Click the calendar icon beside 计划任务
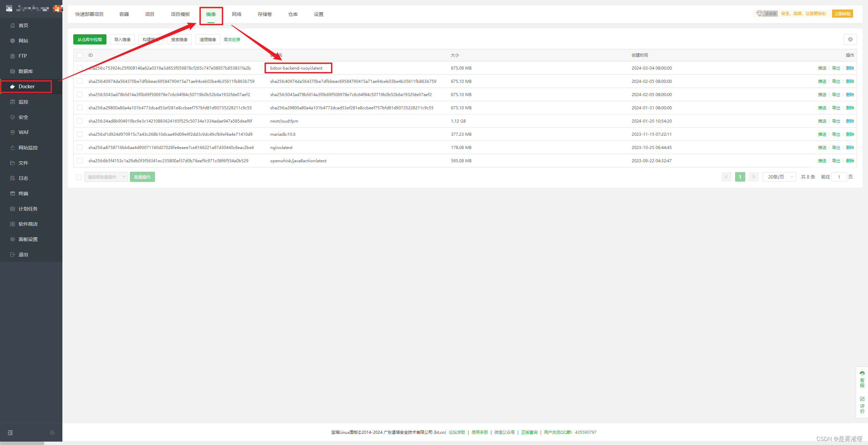The height and width of the screenshot is (445, 868). 13,209
